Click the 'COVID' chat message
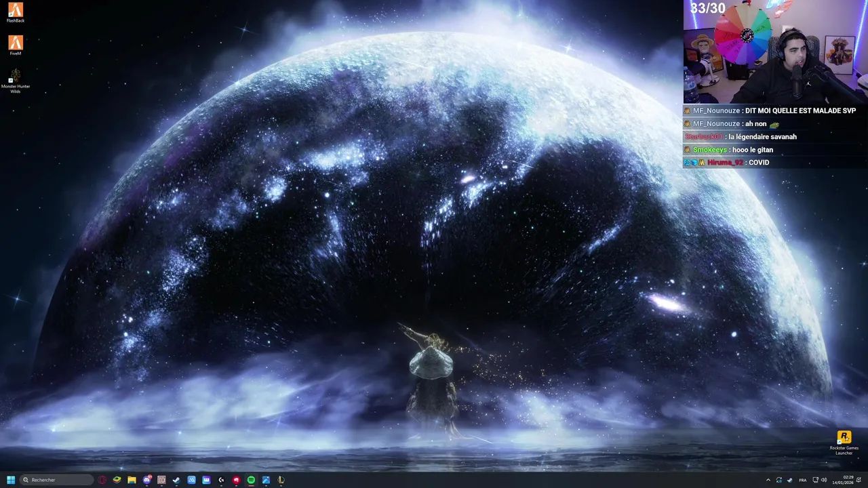 point(759,163)
